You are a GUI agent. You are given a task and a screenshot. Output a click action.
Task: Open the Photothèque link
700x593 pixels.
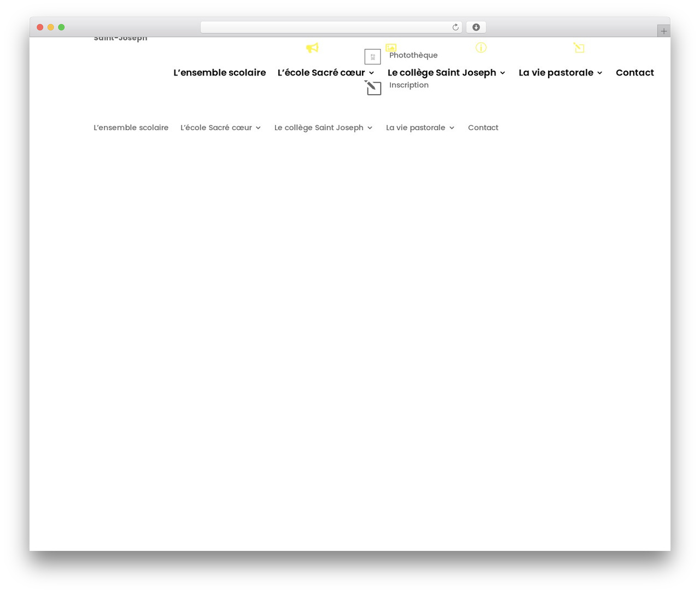point(413,55)
